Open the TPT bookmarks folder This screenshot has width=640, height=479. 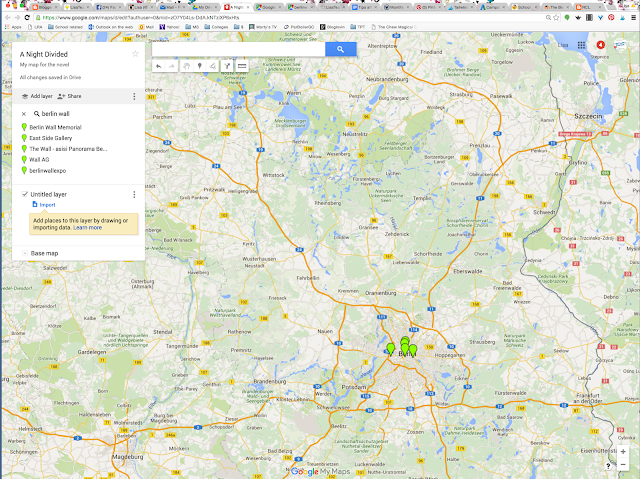pyautogui.click(x=358, y=27)
